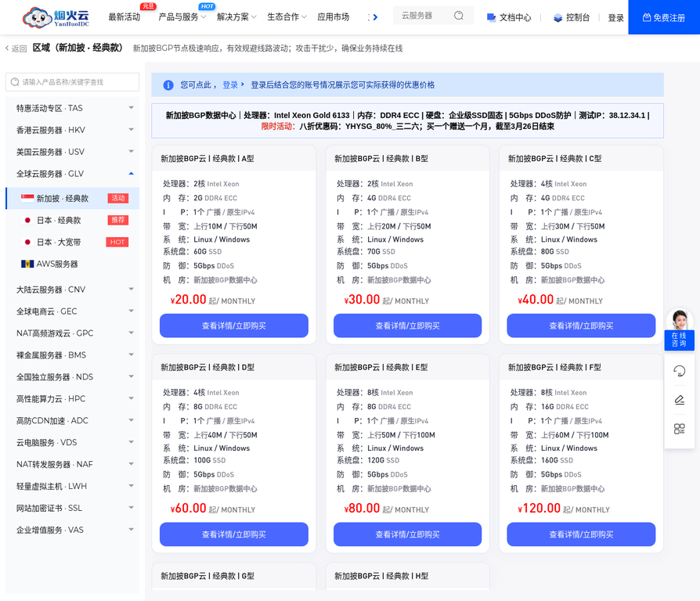The height and width of the screenshot is (601, 700).
Task: Click the blue info icon in notice bar
Action: click(x=169, y=85)
